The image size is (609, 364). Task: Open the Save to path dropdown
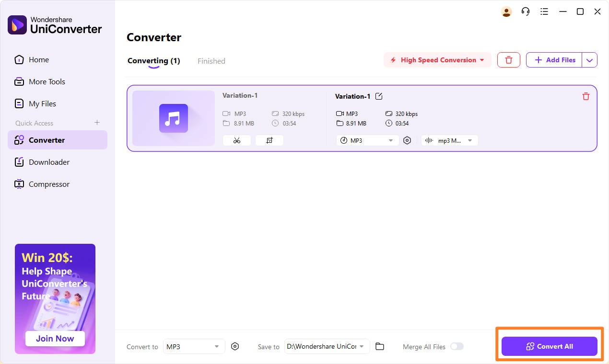(327, 346)
